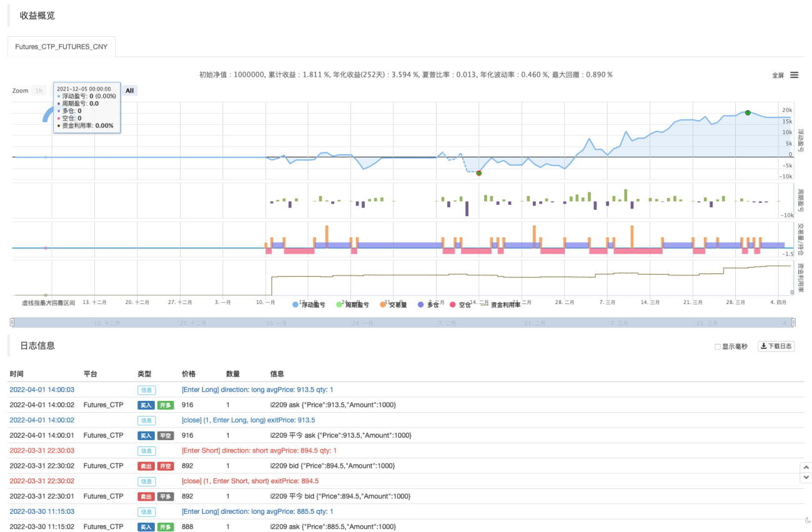Screen dimensions: 812x532
Task: Click 卖出 tag on 2022-03-31 22:30:02 Futures_CTP row
Action: pyautogui.click(x=146, y=466)
